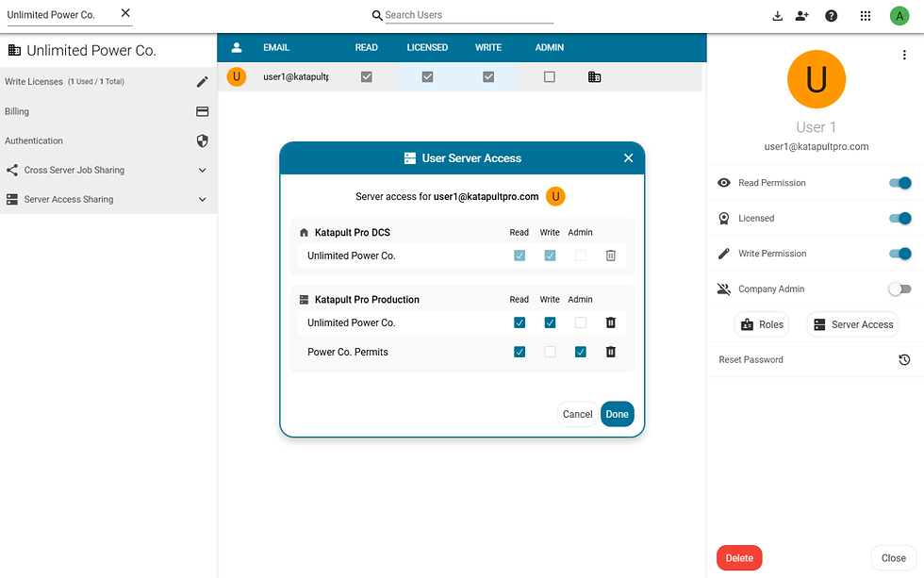The image size is (924, 578).
Task: Click the user column header icon
Action: (x=237, y=48)
